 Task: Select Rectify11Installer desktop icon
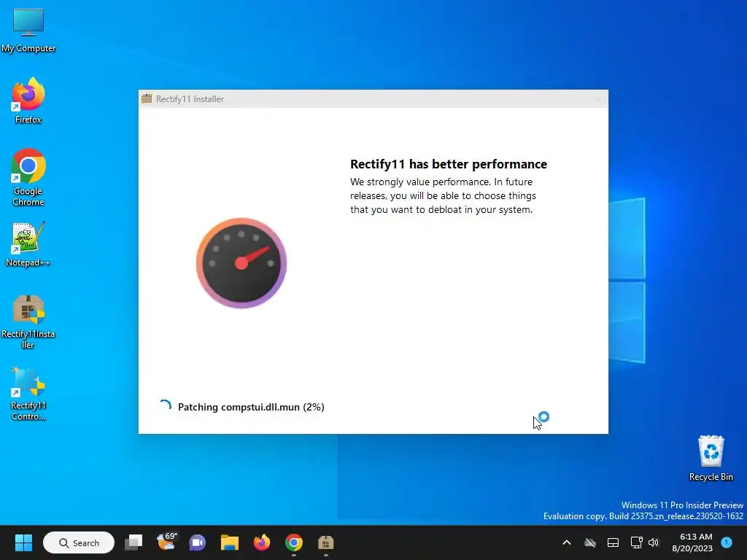pyautogui.click(x=28, y=322)
